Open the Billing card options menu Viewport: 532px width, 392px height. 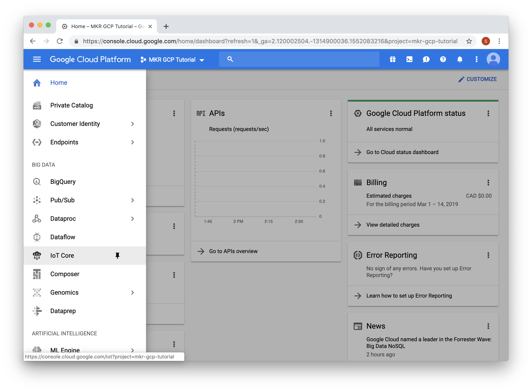488,183
